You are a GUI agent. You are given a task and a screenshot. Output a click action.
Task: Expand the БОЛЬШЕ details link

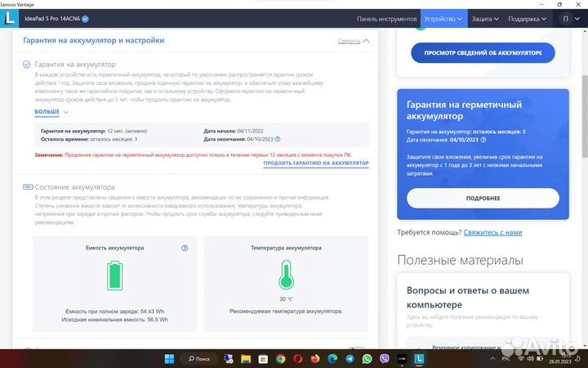tap(51, 112)
